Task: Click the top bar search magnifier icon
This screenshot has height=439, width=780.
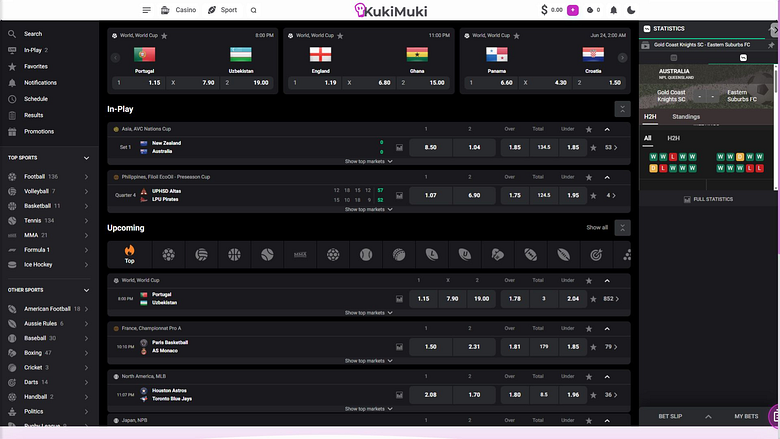Action: (253, 10)
